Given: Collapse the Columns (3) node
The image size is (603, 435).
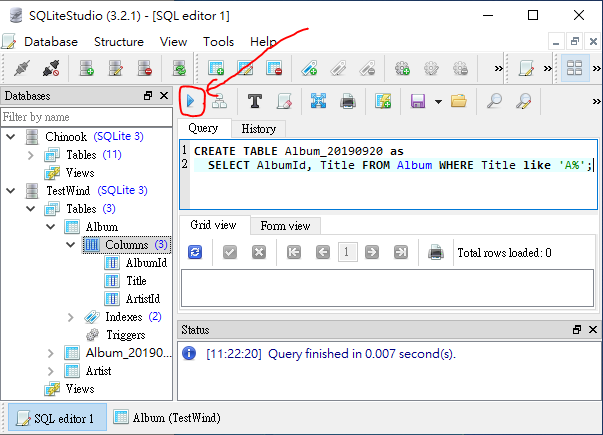Looking at the screenshot, I should pos(71,245).
